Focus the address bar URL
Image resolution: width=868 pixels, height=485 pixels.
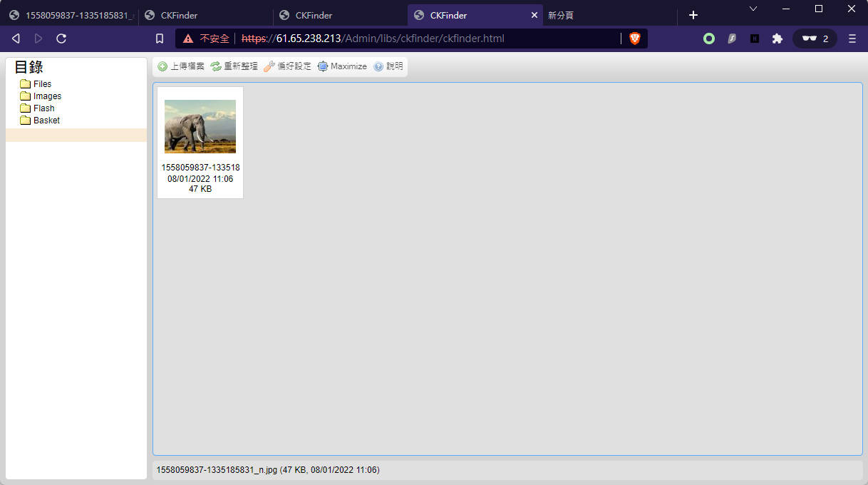(373, 39)
